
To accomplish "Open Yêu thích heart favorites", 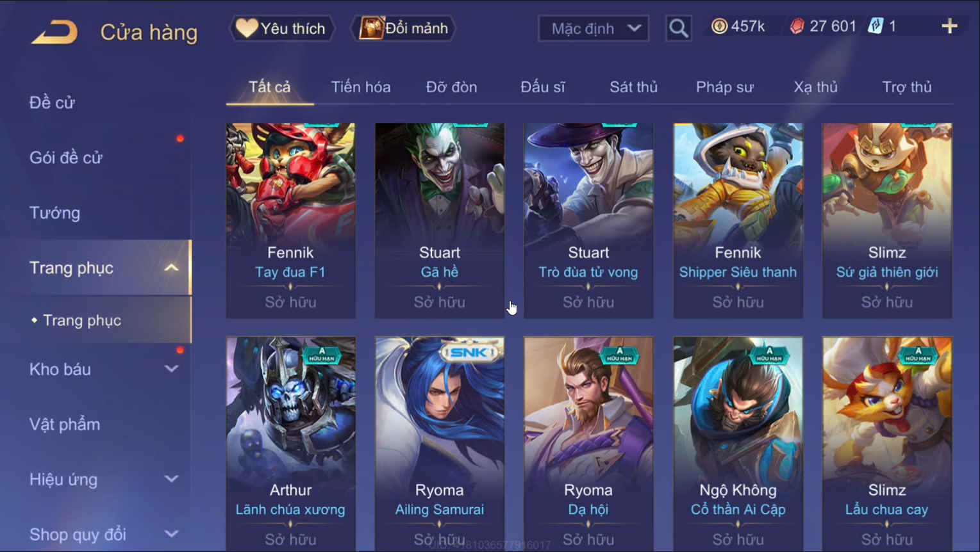I will click(281, 28).
